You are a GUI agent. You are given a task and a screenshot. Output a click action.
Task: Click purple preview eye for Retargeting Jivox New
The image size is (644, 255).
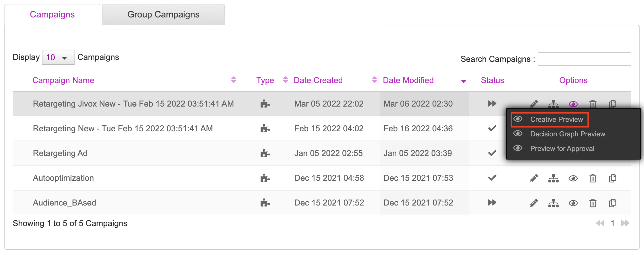click(573, 104)
